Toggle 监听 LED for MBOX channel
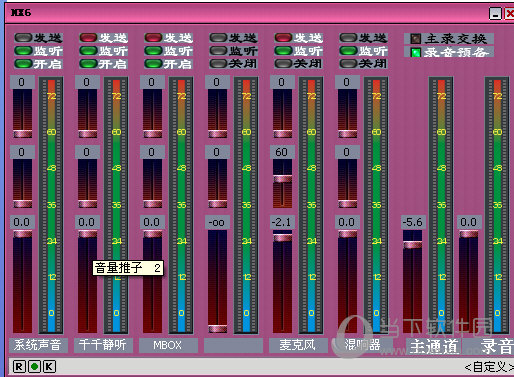 (153, 51)
